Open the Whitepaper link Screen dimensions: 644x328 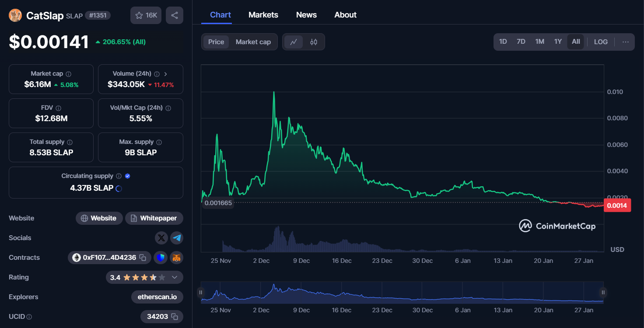pos(154,218)
